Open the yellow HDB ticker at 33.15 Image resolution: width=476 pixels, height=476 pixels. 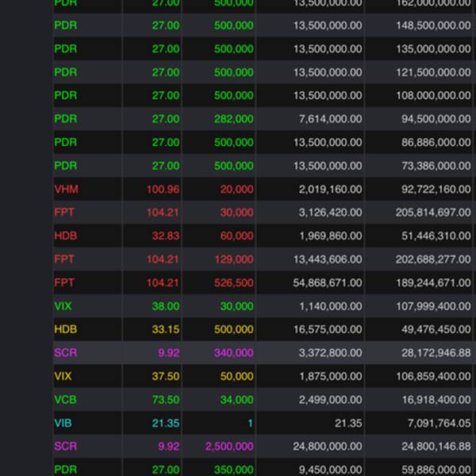(x=66, y=329)
